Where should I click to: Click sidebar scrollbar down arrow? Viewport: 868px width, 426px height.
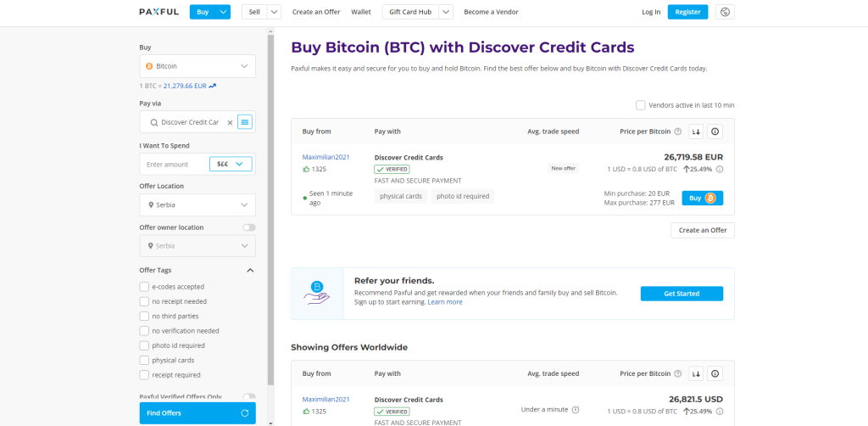click(270, 423)
